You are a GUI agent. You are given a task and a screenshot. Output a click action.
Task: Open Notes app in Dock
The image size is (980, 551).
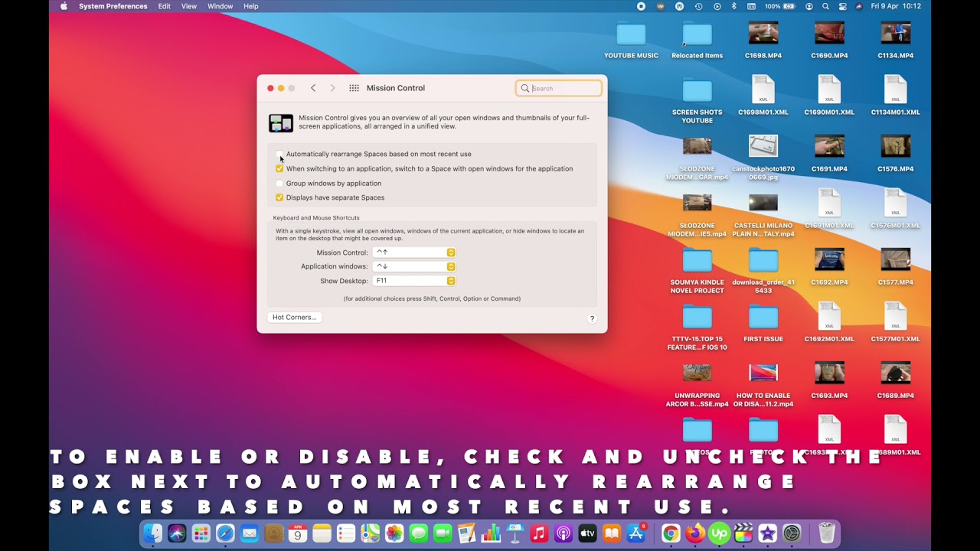point(322,533)
